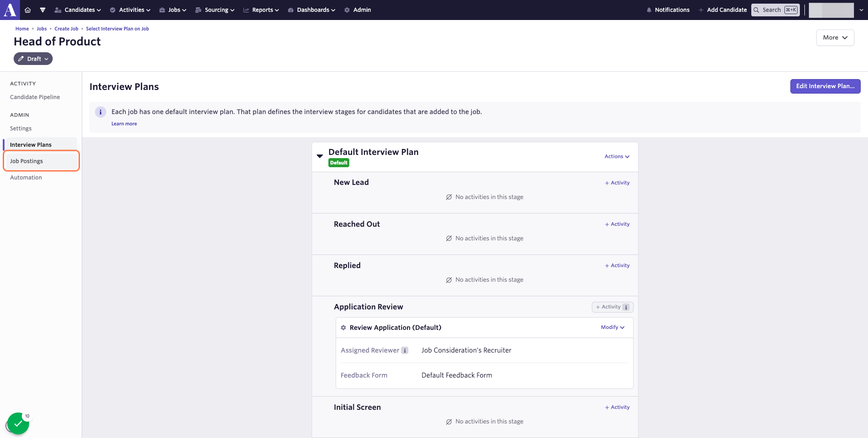Open Settings in the sidebar

(x=21, y=129)
